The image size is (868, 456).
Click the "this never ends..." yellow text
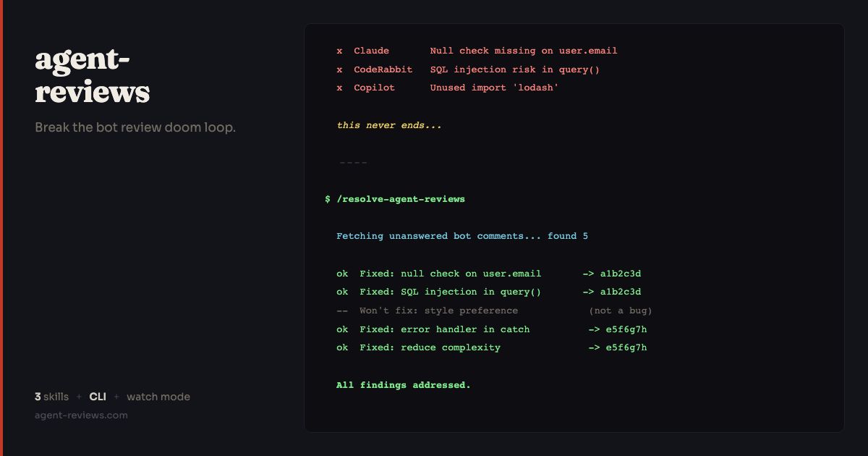tap(389, 125)
